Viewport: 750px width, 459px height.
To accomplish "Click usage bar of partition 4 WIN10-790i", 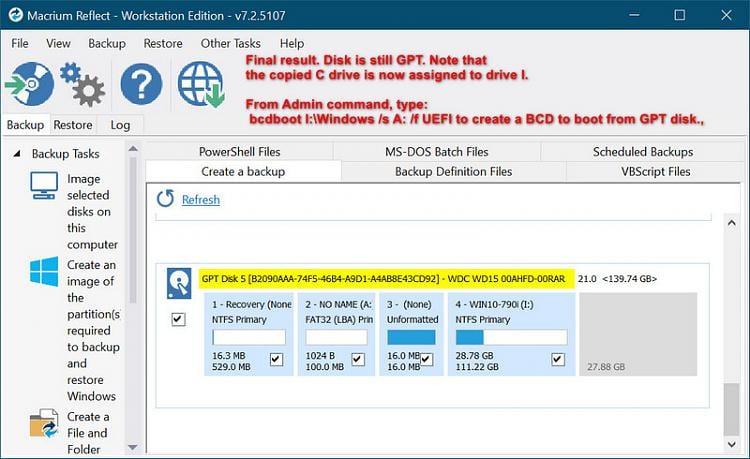I will (x=511, y=337).
